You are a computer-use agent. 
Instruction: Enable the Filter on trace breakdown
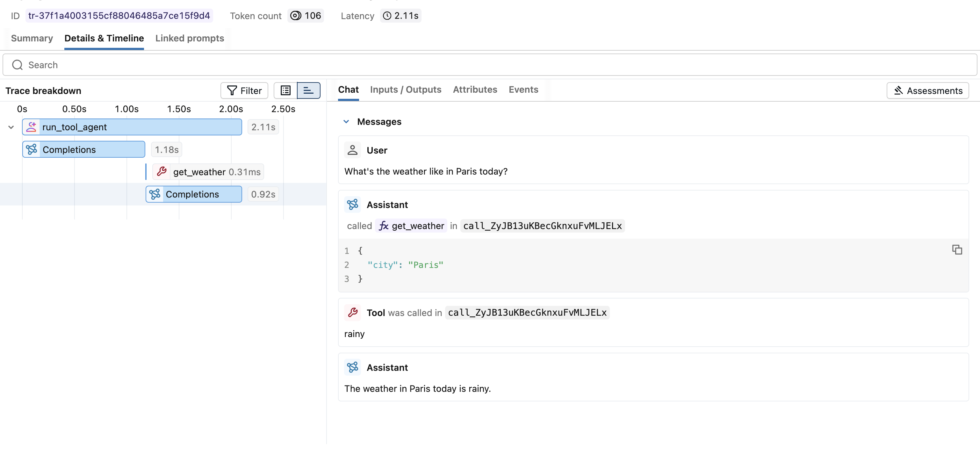click(x=244, y=90)
